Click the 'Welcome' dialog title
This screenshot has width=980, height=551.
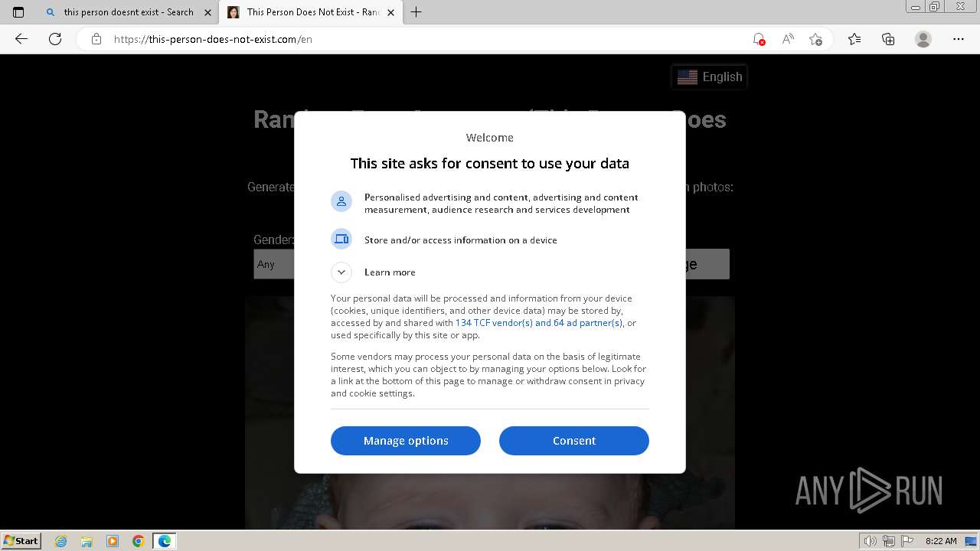pos(490,138)
